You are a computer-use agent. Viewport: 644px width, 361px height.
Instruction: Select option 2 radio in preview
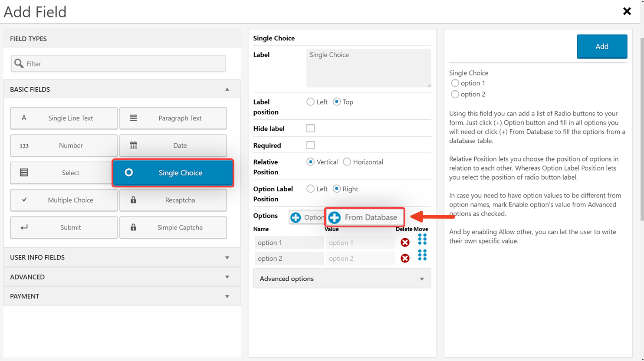[455, 94]
